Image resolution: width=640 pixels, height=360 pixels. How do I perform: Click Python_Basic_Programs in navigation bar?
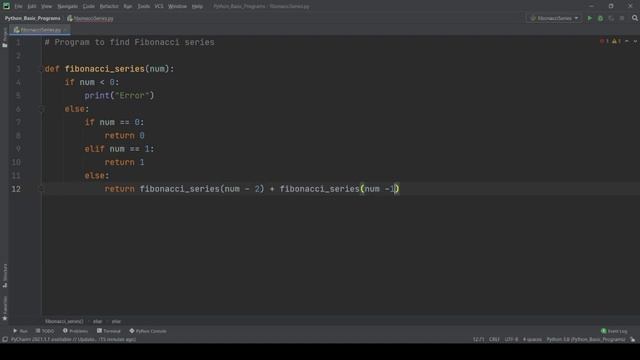(32, 18)
